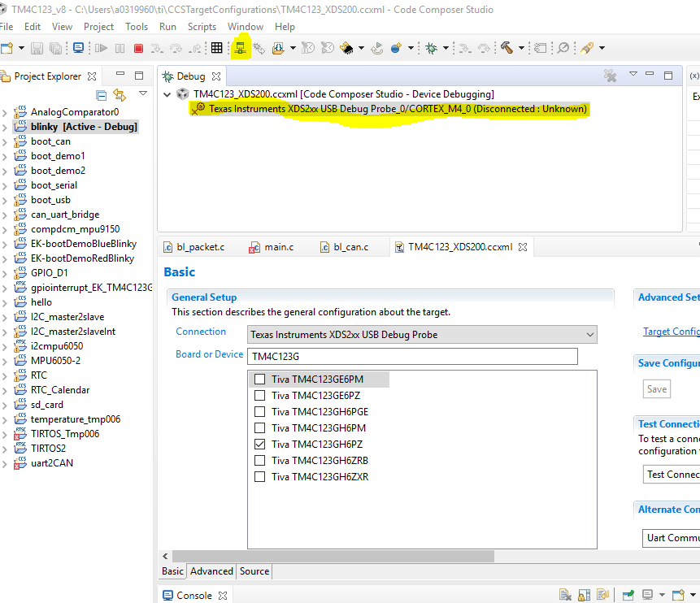
Task: Check the Tiva TM4C123GH6PM checkbox
Action: [259, 428]
